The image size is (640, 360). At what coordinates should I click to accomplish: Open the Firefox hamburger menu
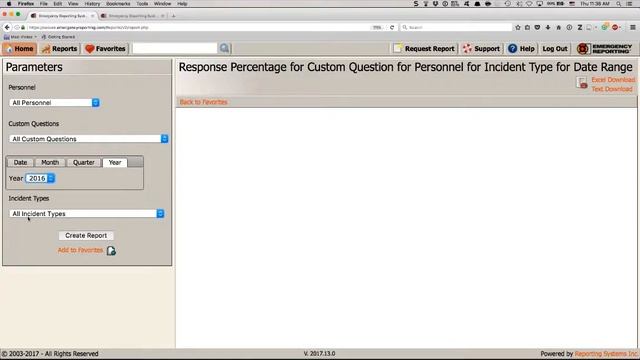[633, 27]
